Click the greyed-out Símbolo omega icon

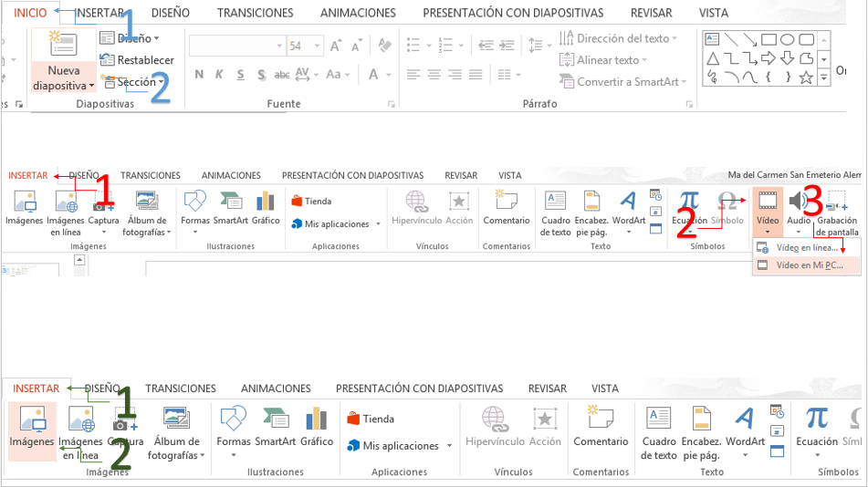pyautogui.click(x=727, y=202)
